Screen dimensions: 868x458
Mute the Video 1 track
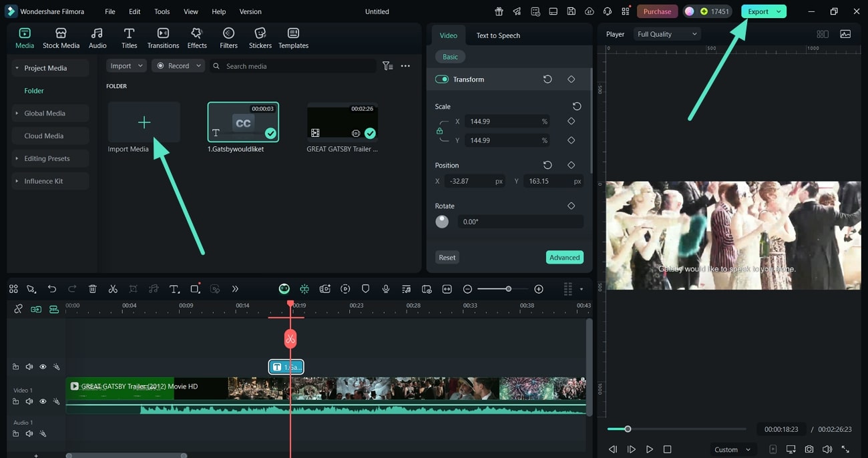tap(29, 401)
